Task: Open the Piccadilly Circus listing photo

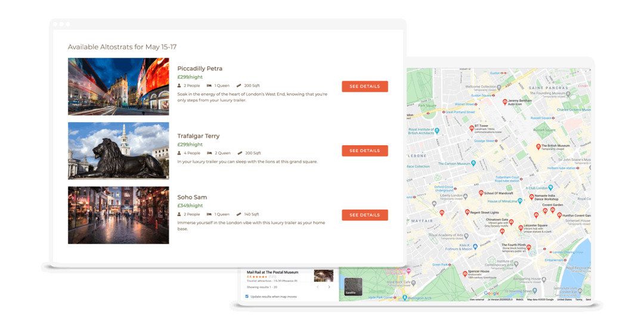Action: 118,86
